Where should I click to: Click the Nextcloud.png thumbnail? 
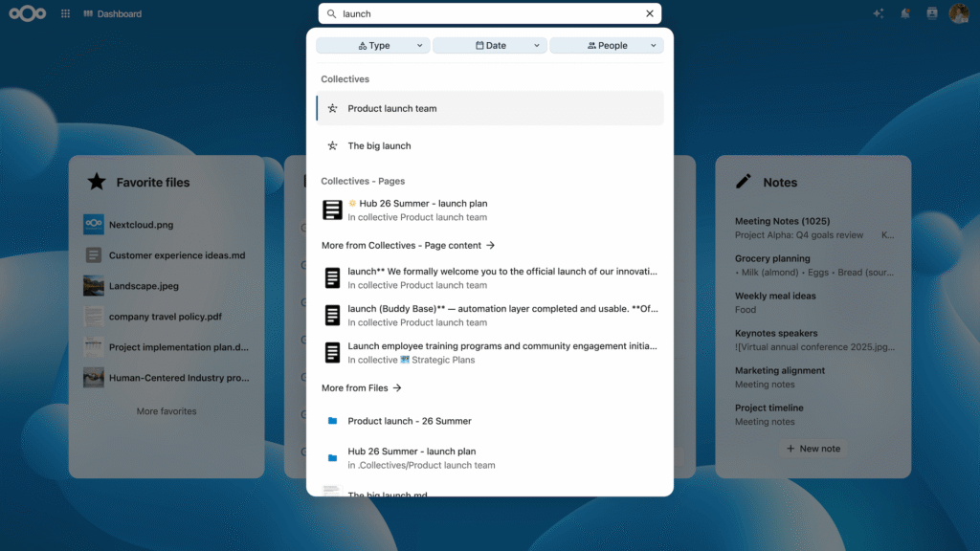click(94, 224)
